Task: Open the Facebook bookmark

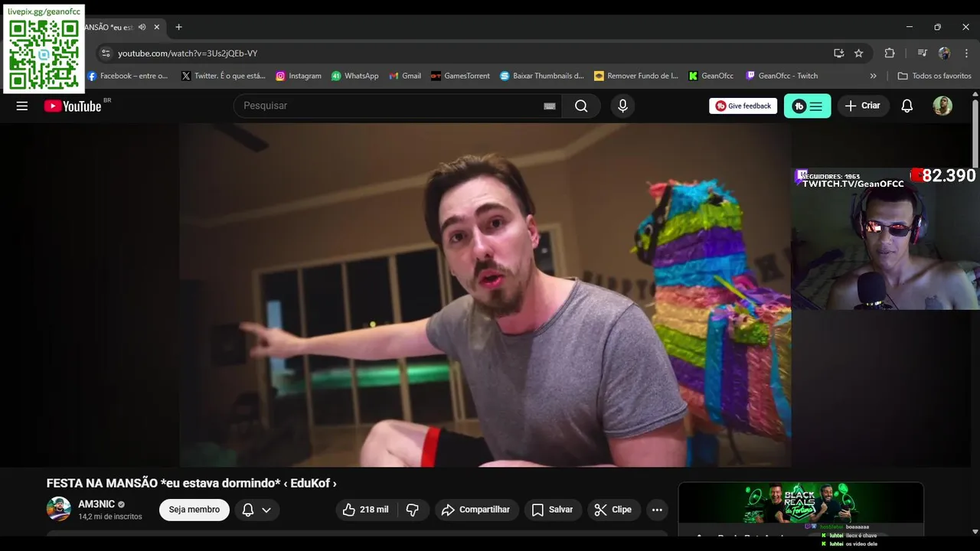Action: (128, 76)
